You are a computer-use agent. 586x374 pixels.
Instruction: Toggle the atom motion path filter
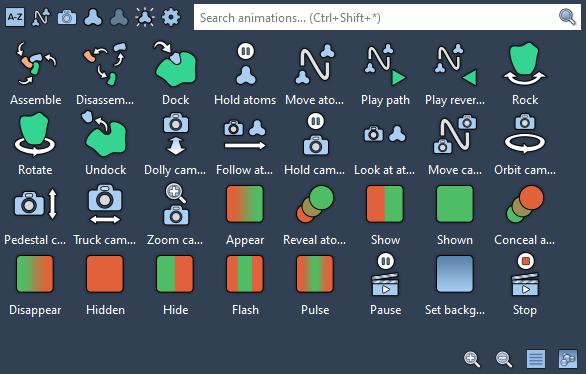(x=41, y=17)
